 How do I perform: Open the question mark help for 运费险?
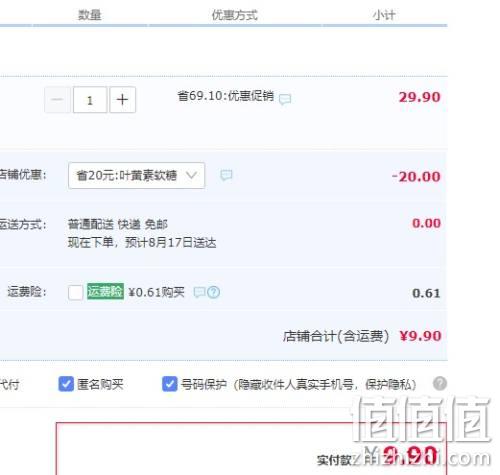[214, 292]
